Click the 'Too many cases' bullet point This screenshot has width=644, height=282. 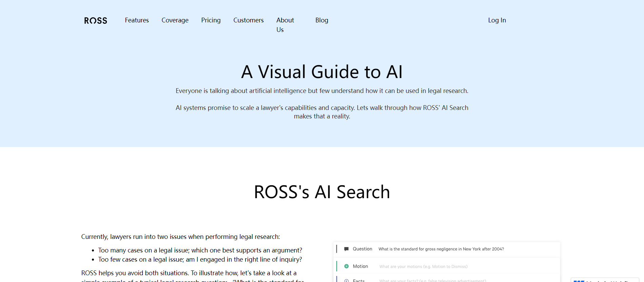coord(200,250)
